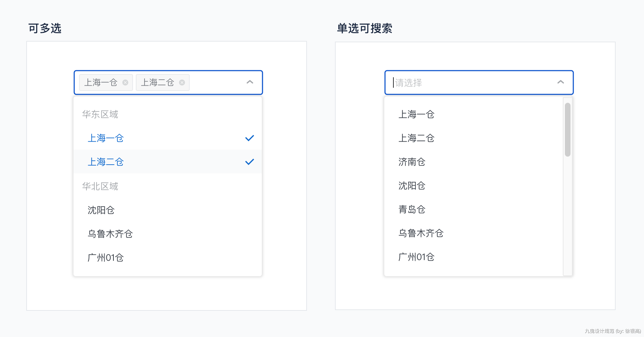Choose 乌鲁木齐仓 in searchable list

(474, 233)
